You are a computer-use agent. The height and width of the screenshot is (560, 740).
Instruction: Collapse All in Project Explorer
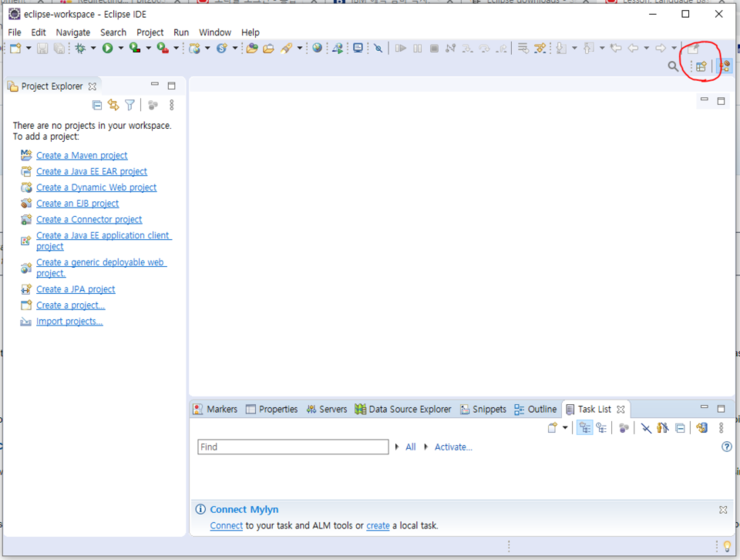tap(97, 105)
